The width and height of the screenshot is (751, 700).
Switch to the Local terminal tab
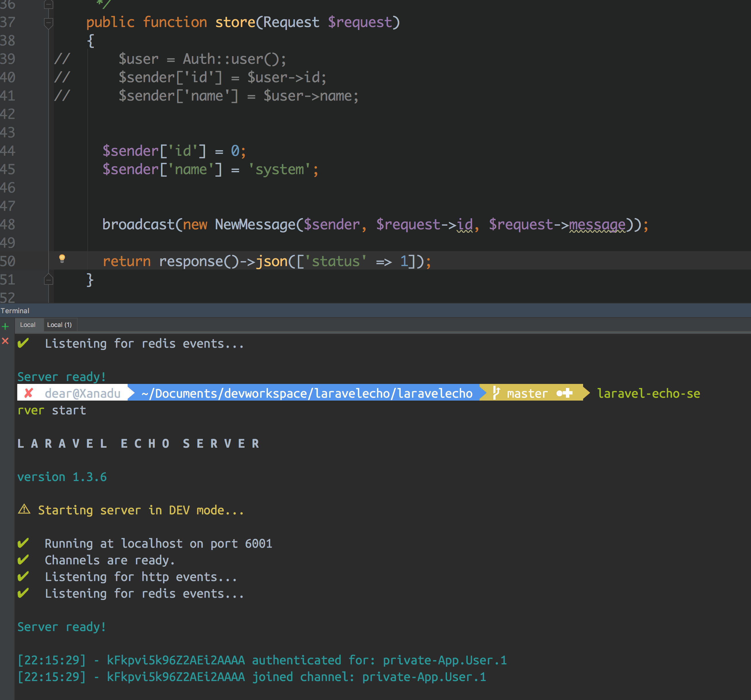(x=28, y=325)
